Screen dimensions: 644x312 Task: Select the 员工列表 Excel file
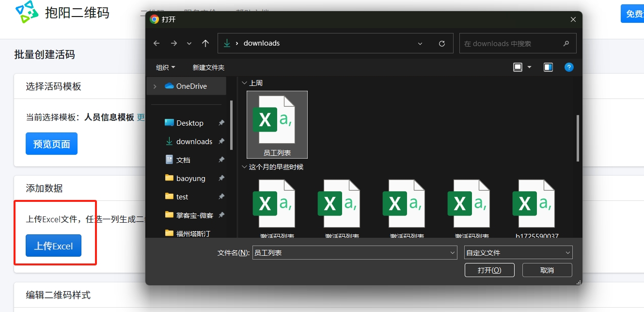[x=277, y=124]
